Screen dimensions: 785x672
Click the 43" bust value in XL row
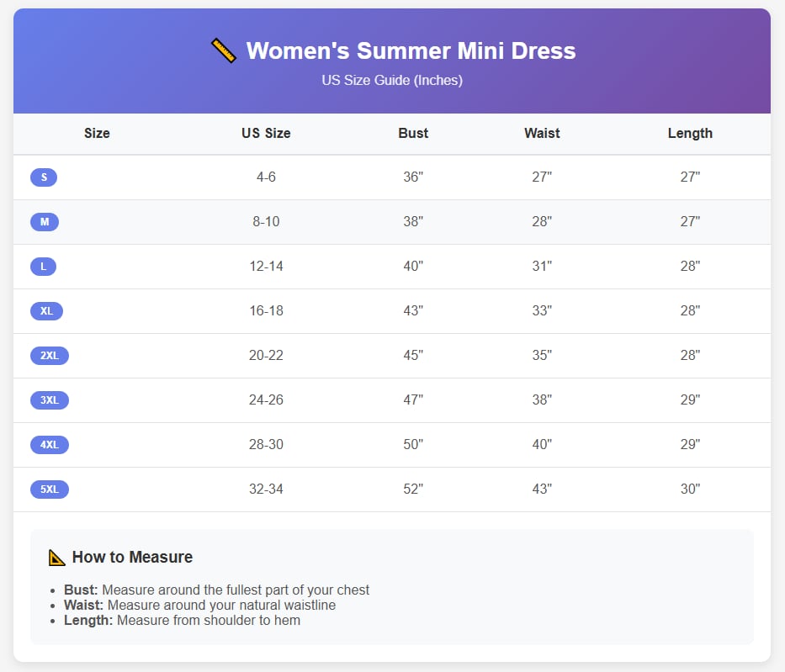pos(413,310)
